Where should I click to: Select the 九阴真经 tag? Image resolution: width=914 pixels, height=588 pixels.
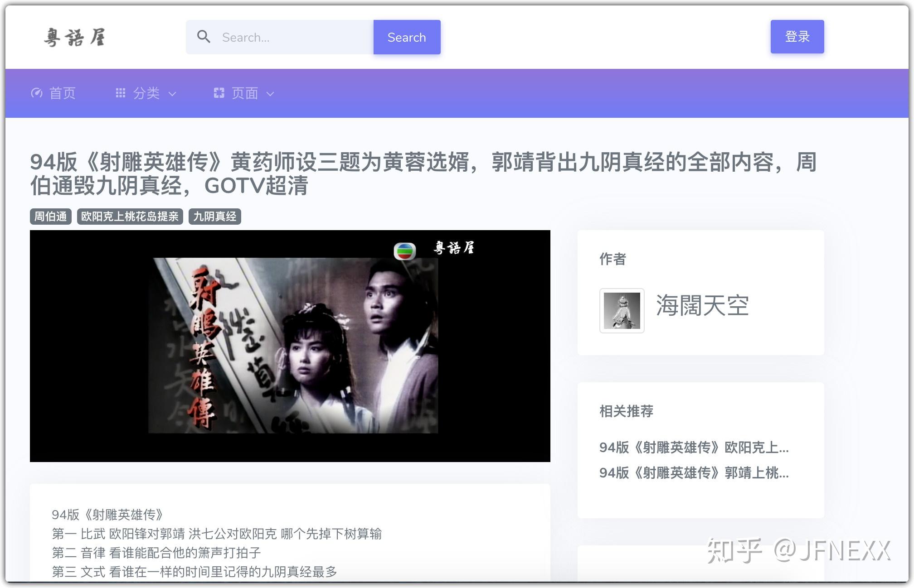click(214, 217)
